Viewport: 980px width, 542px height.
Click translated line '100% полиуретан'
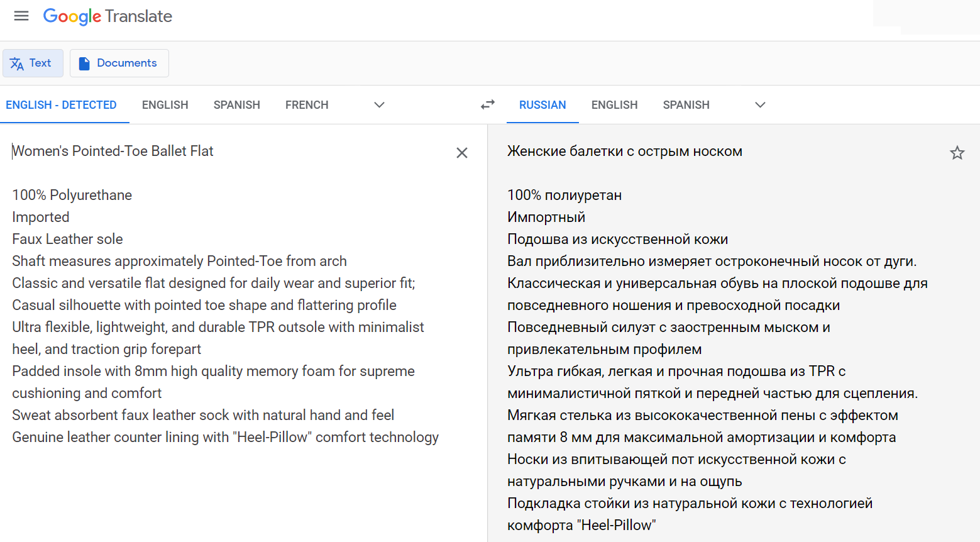(564, 196)
